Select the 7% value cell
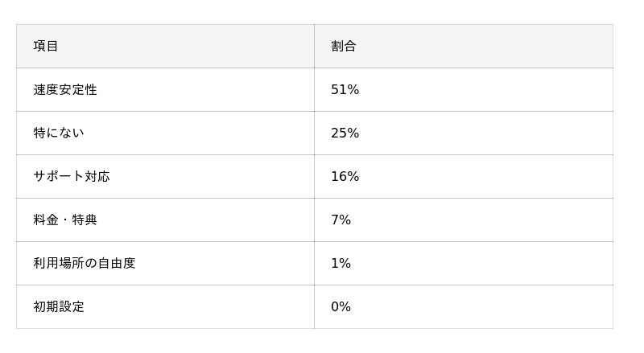The height and width of the screenshot is (353, 644). click(341, 220)
